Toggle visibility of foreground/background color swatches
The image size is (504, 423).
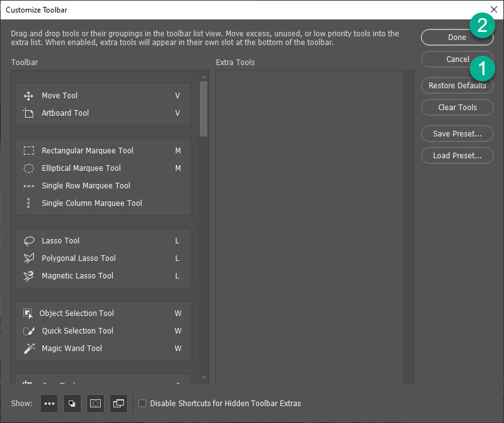tap(72, 404)
